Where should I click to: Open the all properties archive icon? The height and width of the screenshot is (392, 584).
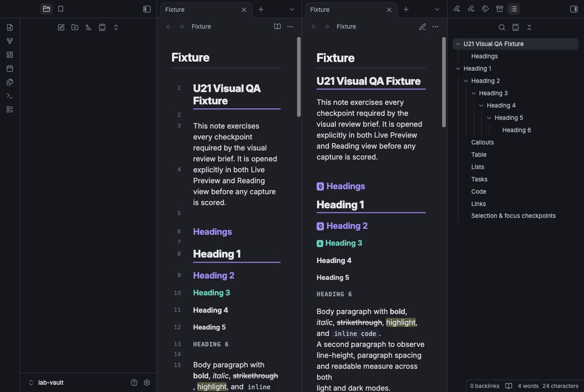(500, 9)
